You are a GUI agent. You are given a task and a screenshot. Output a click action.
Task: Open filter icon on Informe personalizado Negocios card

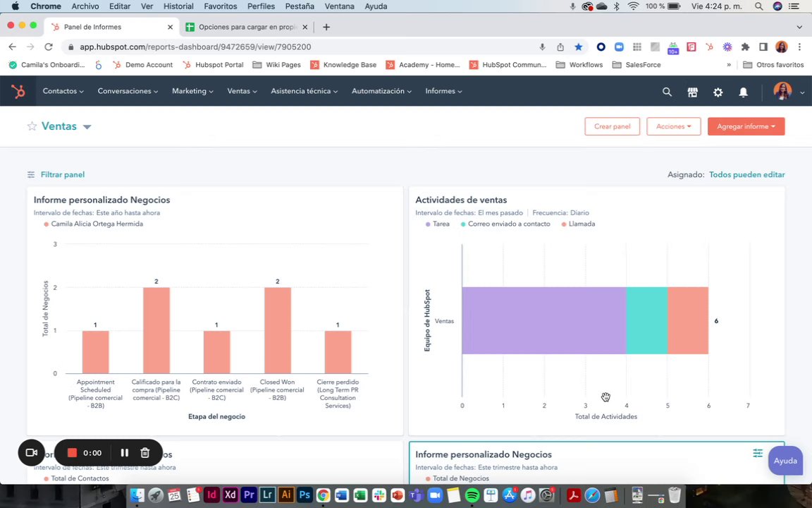tap(758, 453)
